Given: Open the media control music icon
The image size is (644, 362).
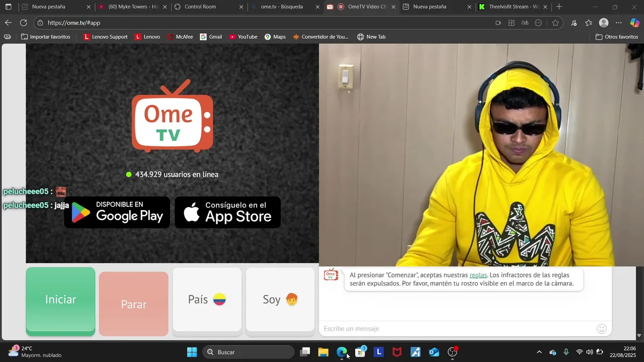Looking at the screenshot, I should pos(574,23).
